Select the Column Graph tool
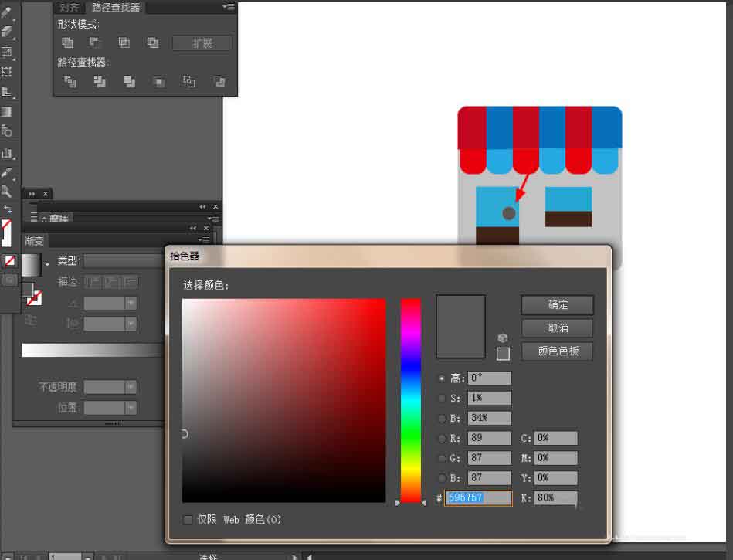733x560 pixels. (x=6, y=153)
